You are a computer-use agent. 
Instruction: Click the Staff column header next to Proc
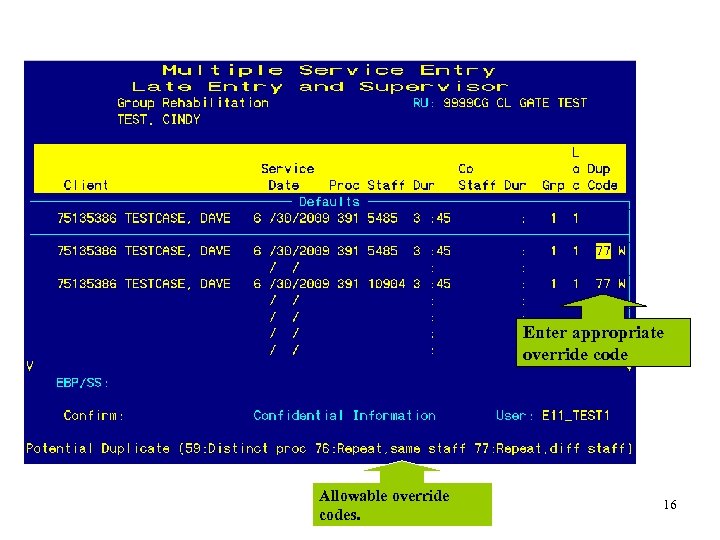(x=386, y=185)
